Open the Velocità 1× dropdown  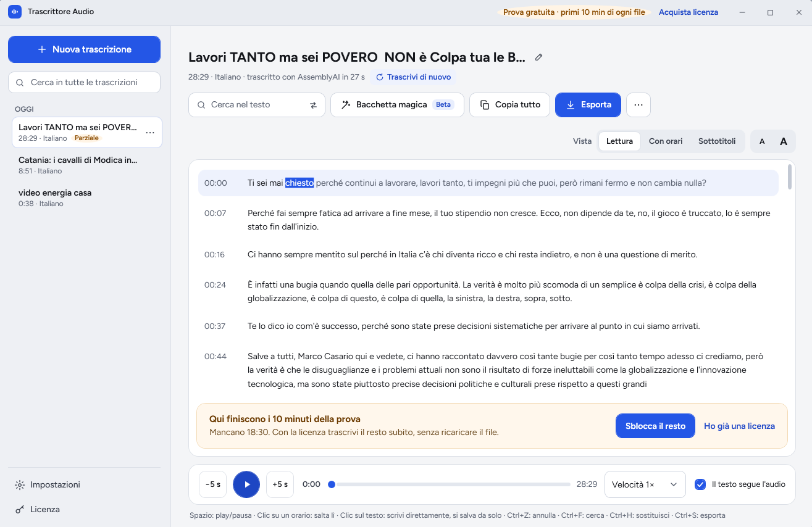coord(645,484)
